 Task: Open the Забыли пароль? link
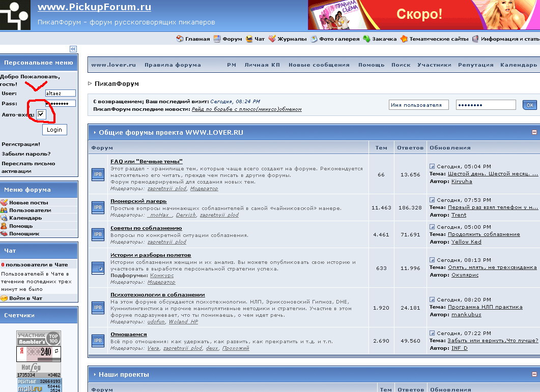point(26,154)
